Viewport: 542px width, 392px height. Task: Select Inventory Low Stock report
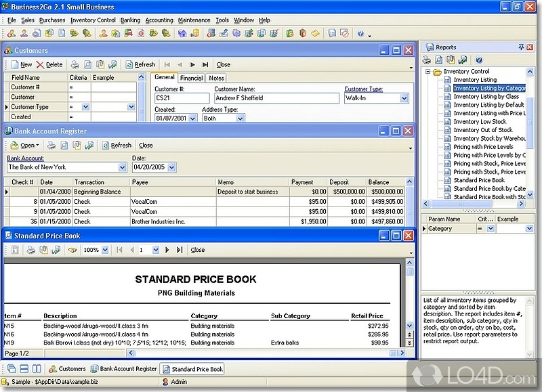(480, 122)
